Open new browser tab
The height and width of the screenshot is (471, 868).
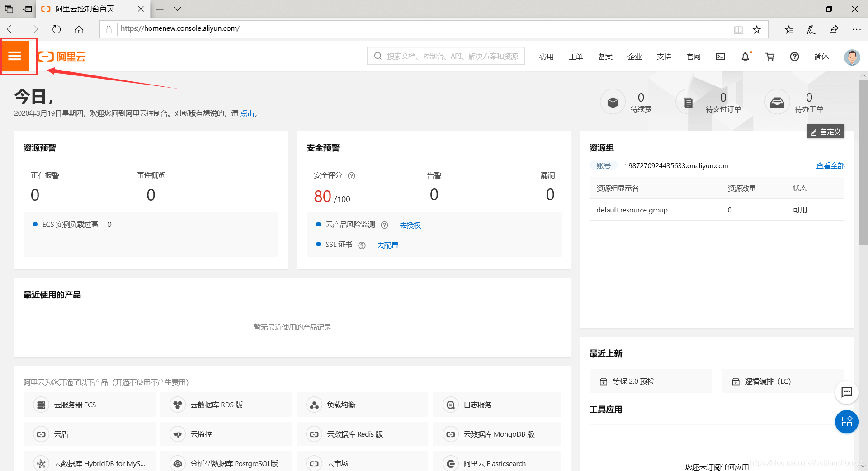click(x=160, y=9)
